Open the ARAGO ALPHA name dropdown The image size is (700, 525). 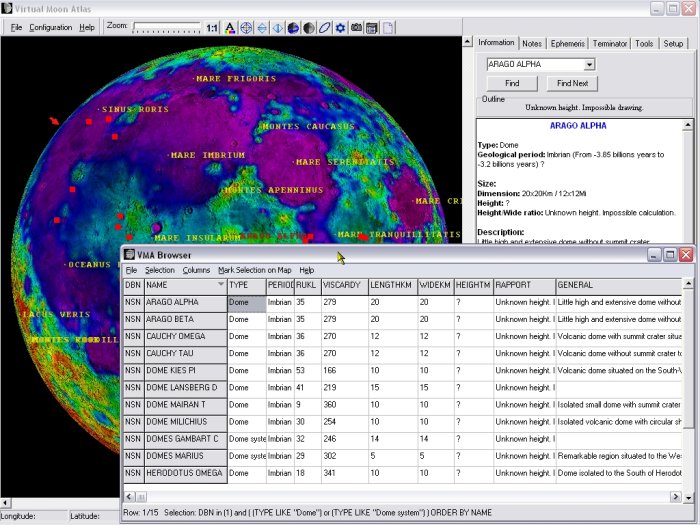(x=589, y=64)
